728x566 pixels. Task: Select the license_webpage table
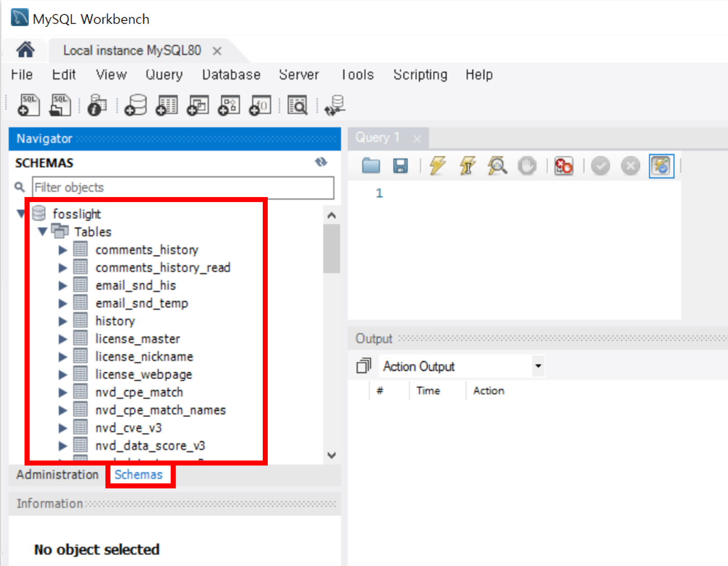pyautogui.click(x=144, y=375)
